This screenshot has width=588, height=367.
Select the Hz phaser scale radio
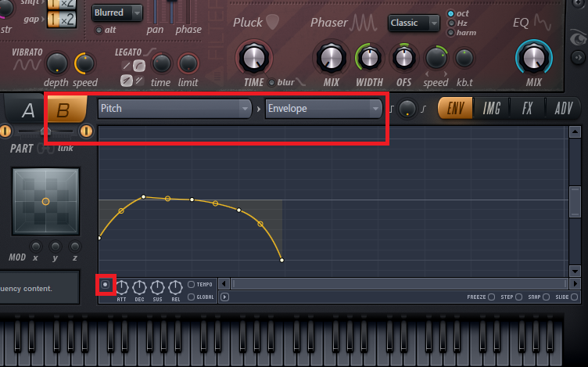452,23
